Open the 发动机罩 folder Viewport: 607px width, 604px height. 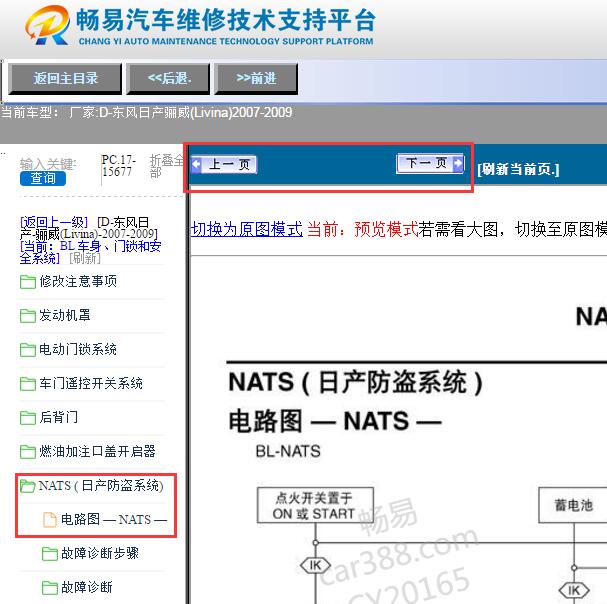(65, 316)
